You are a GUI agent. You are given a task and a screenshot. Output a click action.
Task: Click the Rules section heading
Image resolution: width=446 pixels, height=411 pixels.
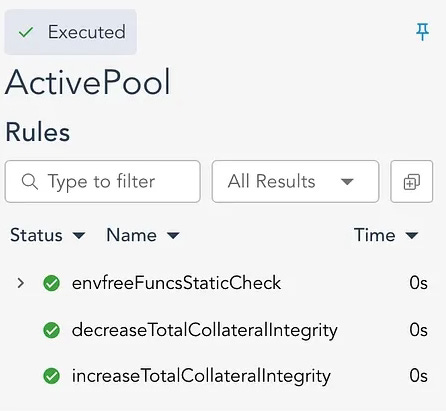click(38, 132)
